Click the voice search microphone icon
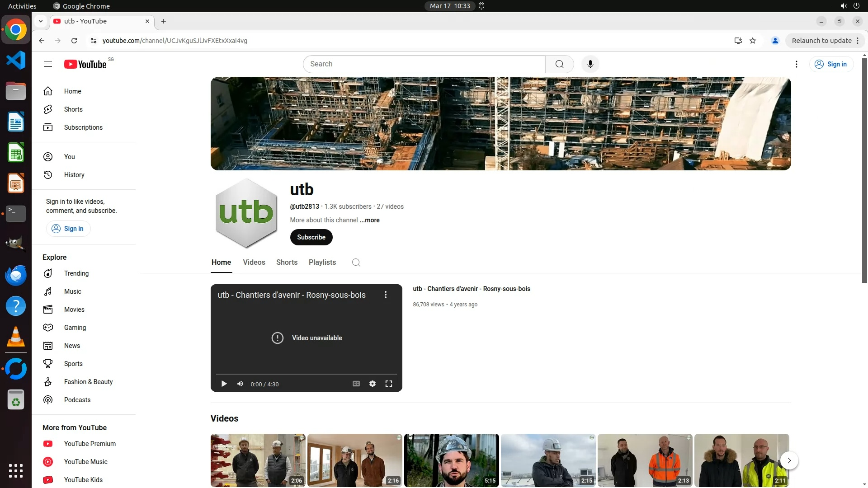868x488 pixels. click(x=590, y=64)
